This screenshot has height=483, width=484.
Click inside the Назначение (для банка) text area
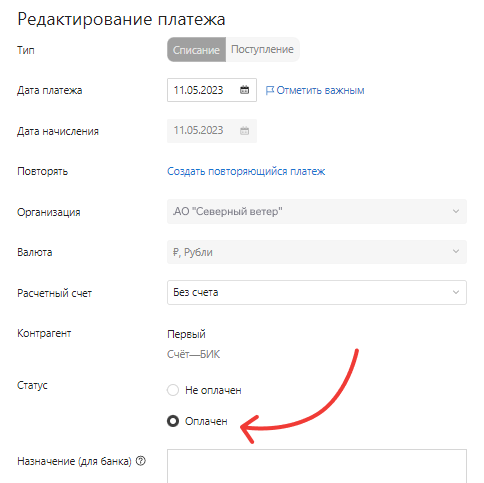pyautogui.click(x=317, y=466)
